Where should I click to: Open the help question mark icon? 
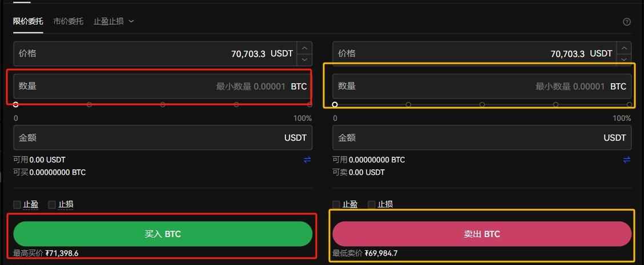(x=626, y=22)
